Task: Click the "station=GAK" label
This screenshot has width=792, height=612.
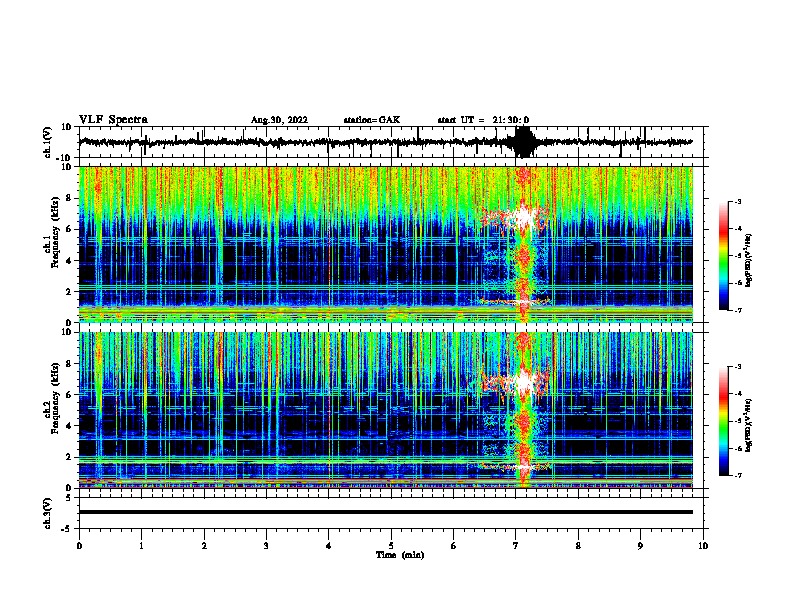Action: tap(372, 120)
